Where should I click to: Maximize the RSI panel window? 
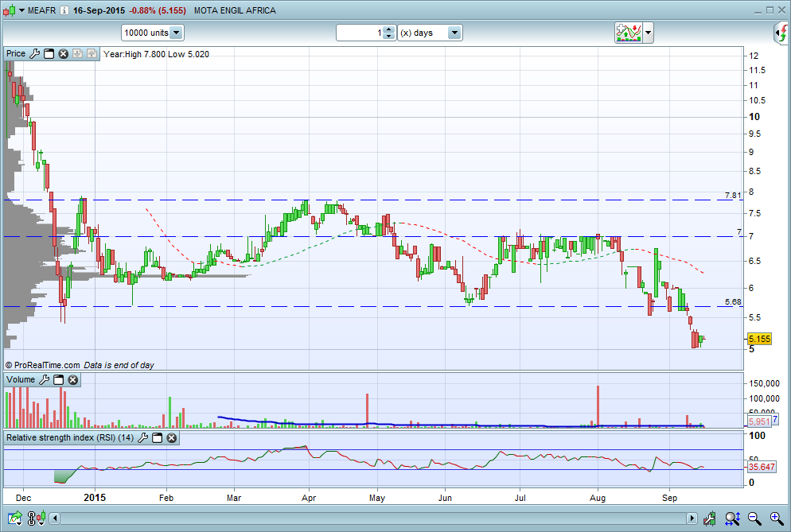158,438
